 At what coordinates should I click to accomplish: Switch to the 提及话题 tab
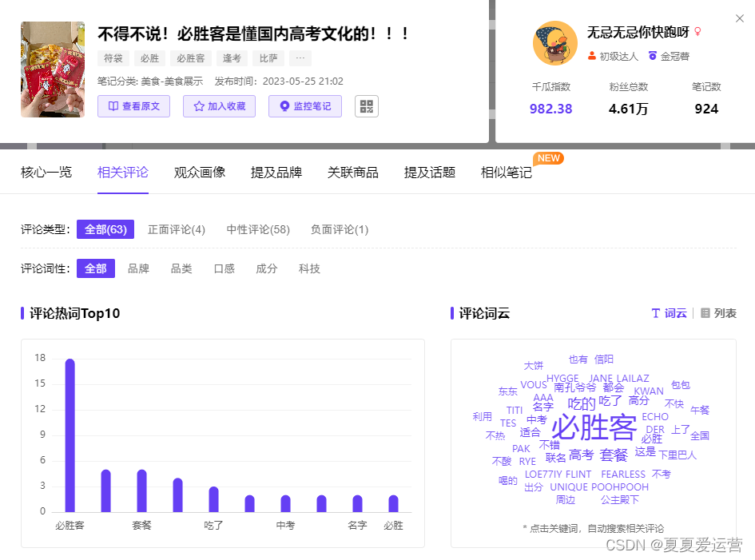click(x=430, y=173)
